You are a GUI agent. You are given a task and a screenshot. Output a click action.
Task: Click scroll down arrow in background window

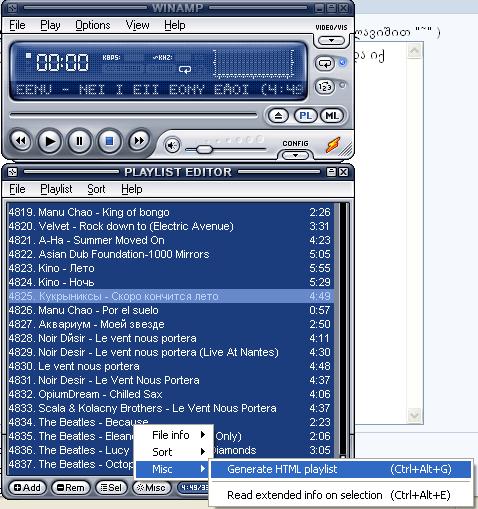coord(415,415)
